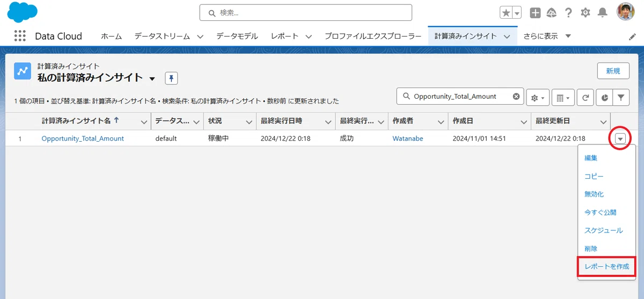This screenshot has height=299, width=644.
Task: Open the Help question mark icon
Action: coord(568,12)
